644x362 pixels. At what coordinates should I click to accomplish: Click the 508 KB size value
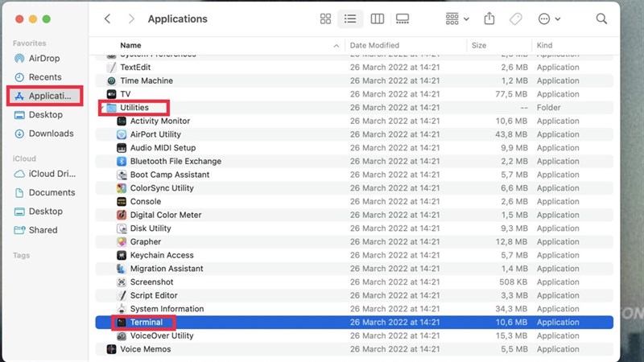point(514,282)
